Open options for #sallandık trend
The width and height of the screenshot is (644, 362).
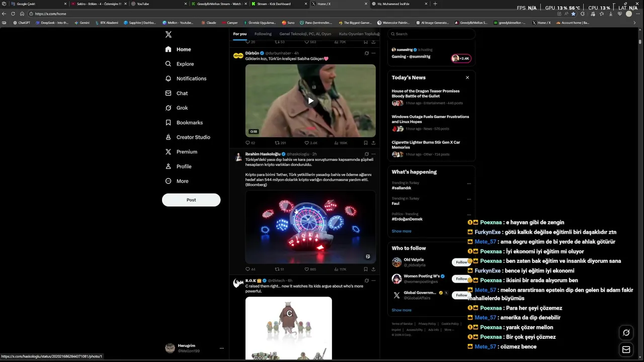click(x=469, y=184)
